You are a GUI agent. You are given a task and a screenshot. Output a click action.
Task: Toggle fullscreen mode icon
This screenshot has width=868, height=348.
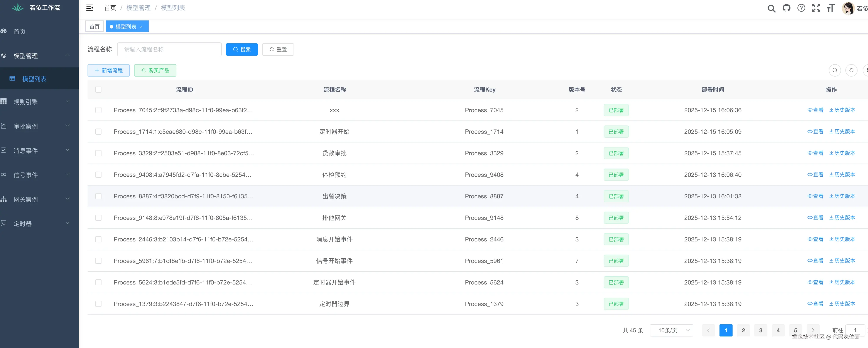(x=816, y=8)
